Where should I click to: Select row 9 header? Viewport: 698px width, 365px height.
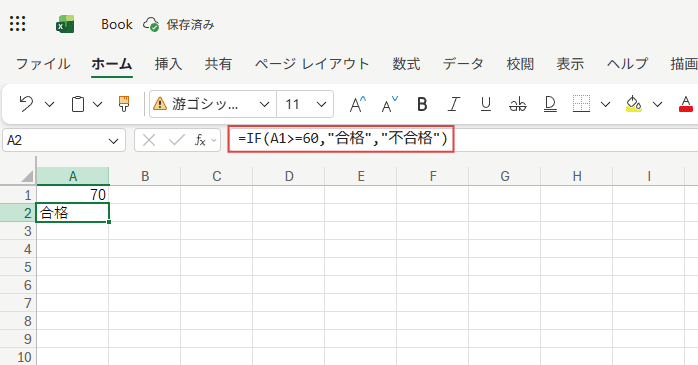[x=18, y=339]
